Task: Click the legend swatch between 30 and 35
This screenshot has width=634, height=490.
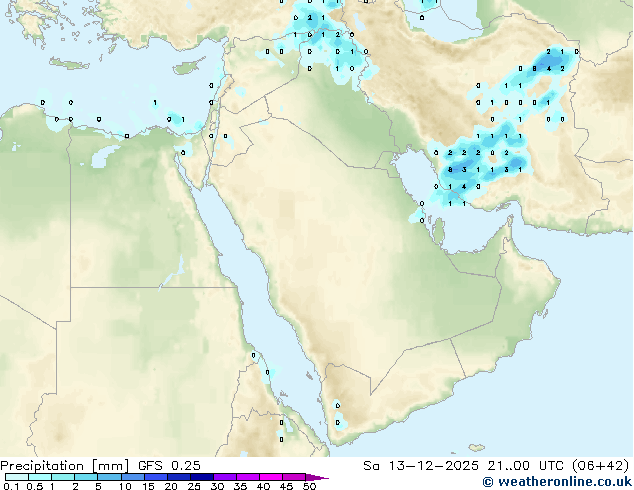Action: coord(224,477)
